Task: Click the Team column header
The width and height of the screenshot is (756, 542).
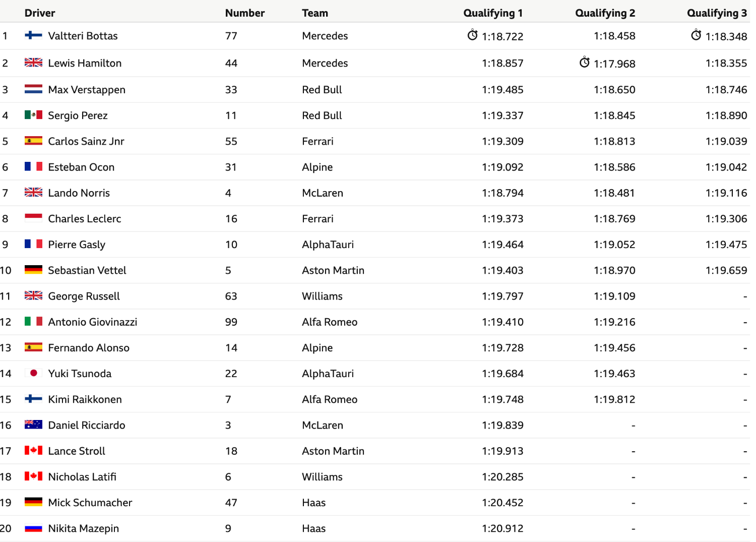Action: coord(315,13)
